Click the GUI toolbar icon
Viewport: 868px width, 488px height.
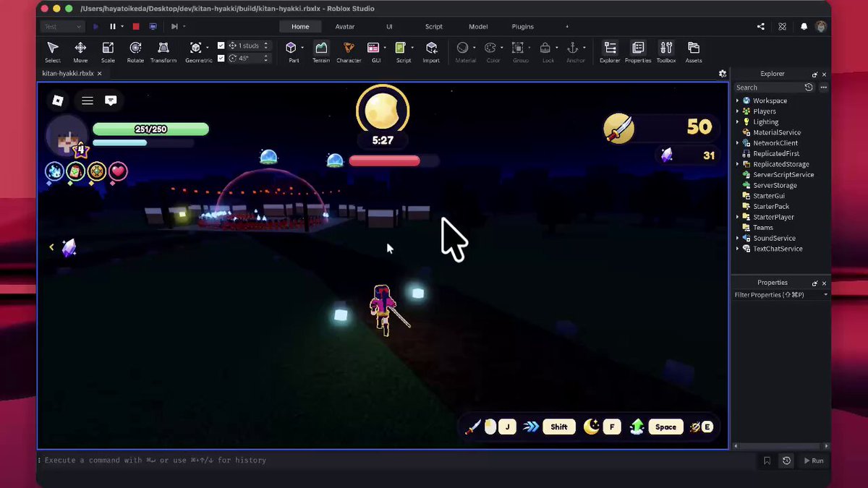click(373, 48)
